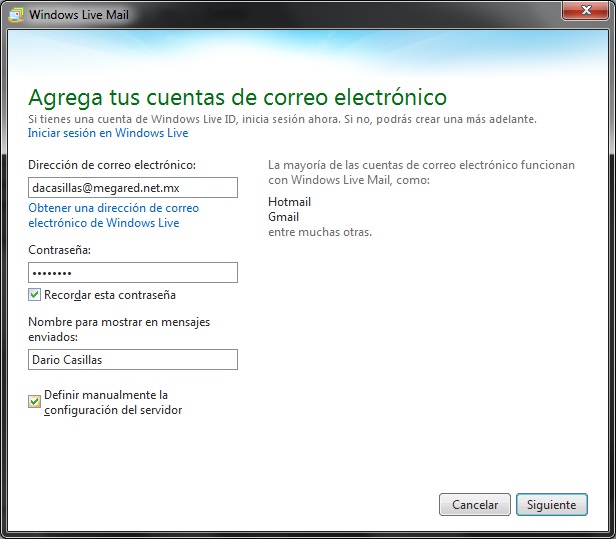Open 'Iniciar sesión en Windows Live' link
616x539 pixels.
point(108,133)
